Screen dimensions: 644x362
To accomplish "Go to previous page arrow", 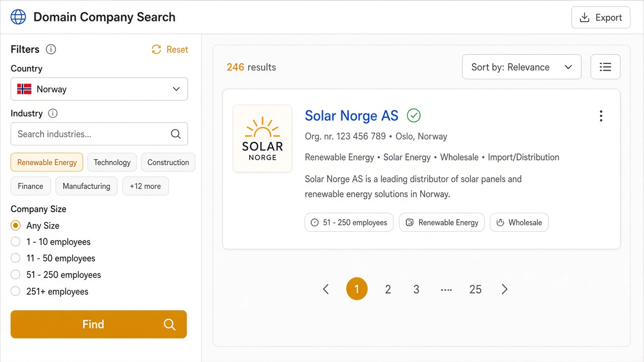I will [326, 289].
